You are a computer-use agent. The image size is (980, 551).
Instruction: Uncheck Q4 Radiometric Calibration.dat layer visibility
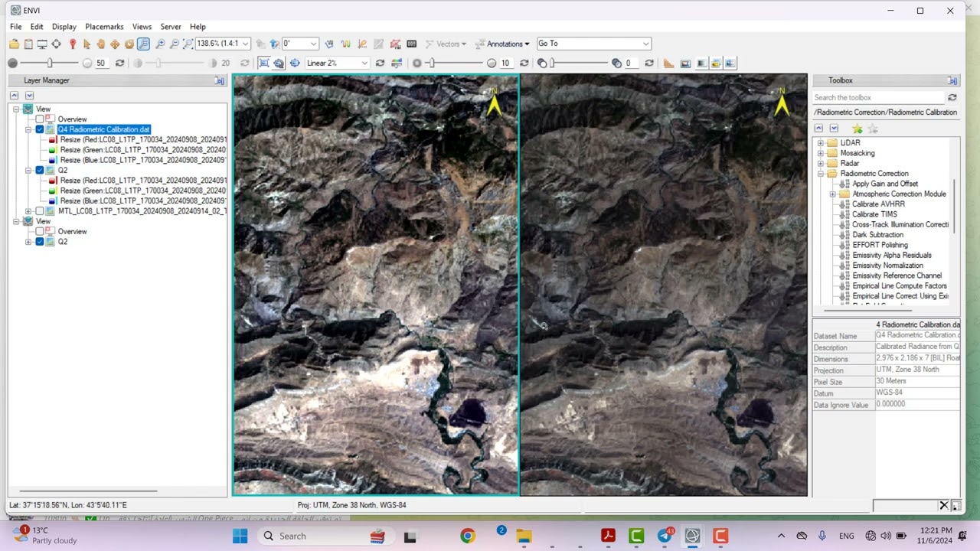point(40,129)
